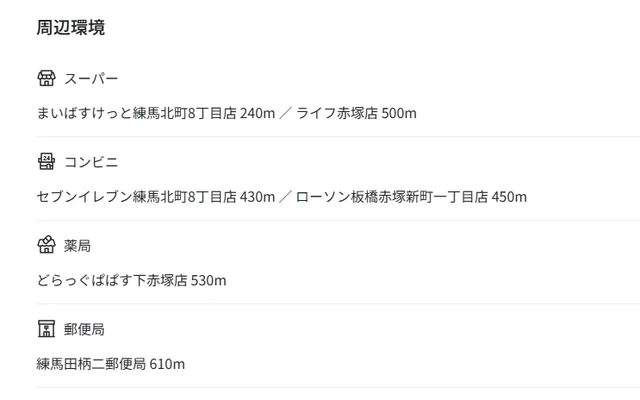
Task: Click the 530m pharmacy distance
Action: pos(209,280)
